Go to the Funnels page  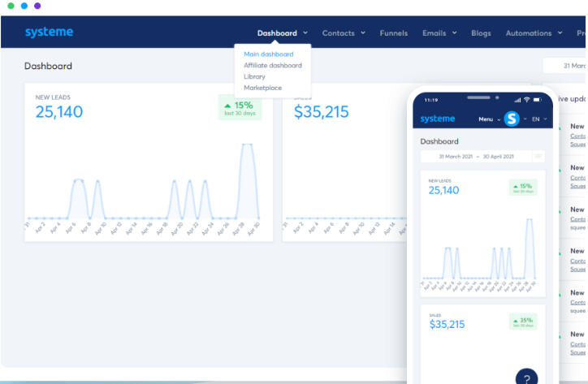(393, 33)
